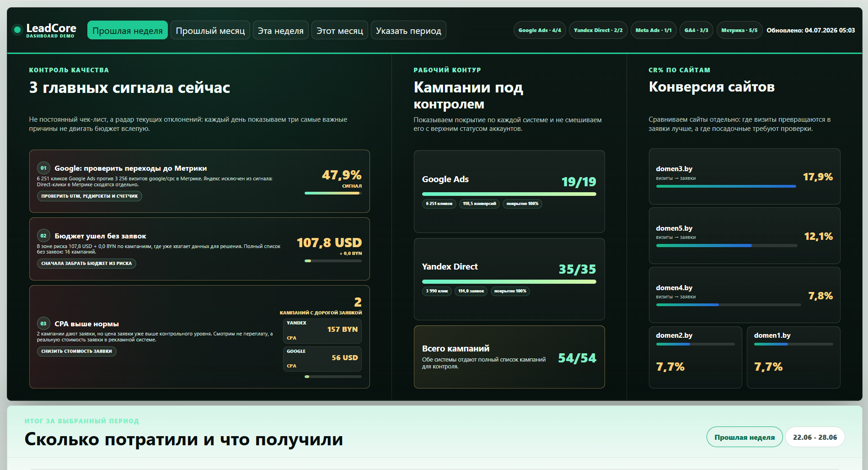Screen dimensions: 868x470
Task: Select the Прошлая неделя period tab
Action: (128, 30)
